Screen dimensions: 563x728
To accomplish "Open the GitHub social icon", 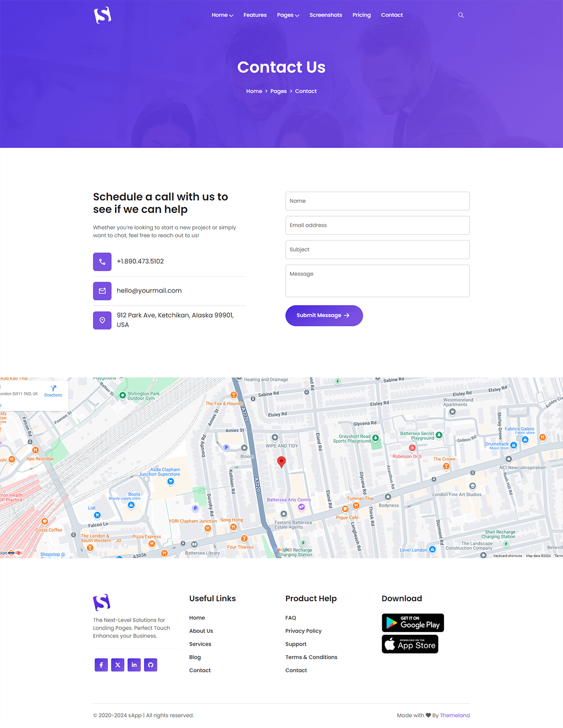I will coord(150,665).
